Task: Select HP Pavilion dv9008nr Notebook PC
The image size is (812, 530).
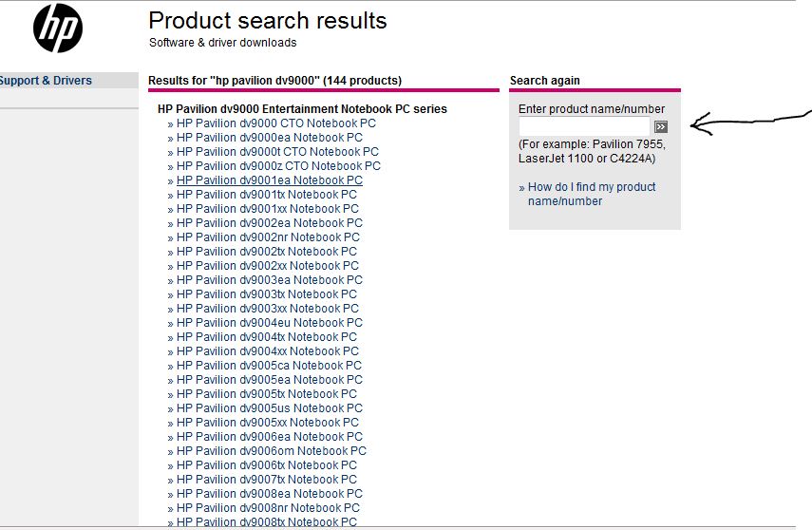Action: 268,508
